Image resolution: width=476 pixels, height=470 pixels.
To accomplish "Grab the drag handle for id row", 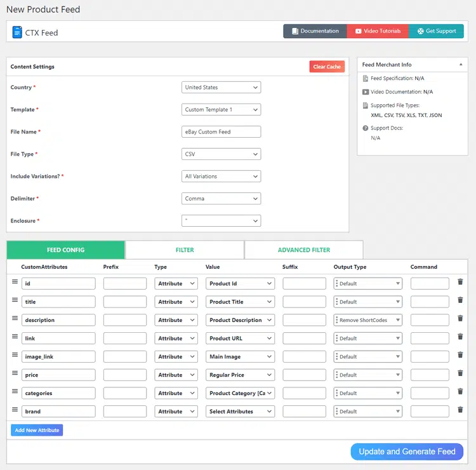I will coord(15,281).
